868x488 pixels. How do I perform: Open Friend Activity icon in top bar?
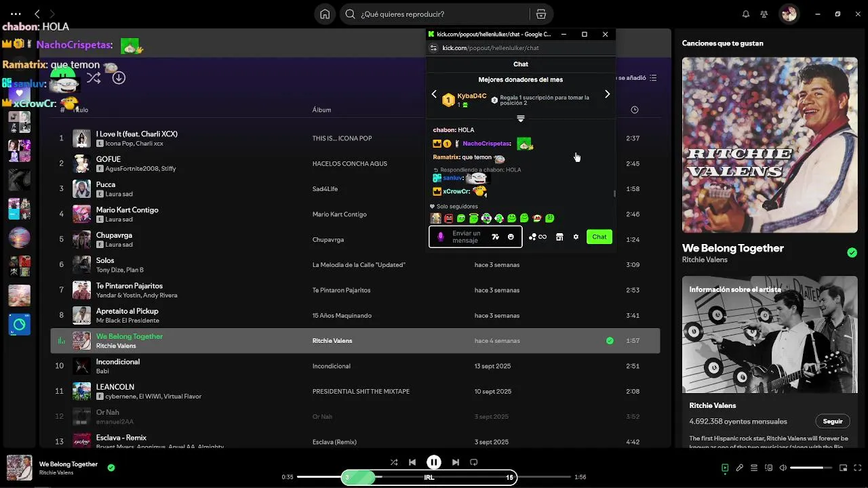[x=764, y=14]
